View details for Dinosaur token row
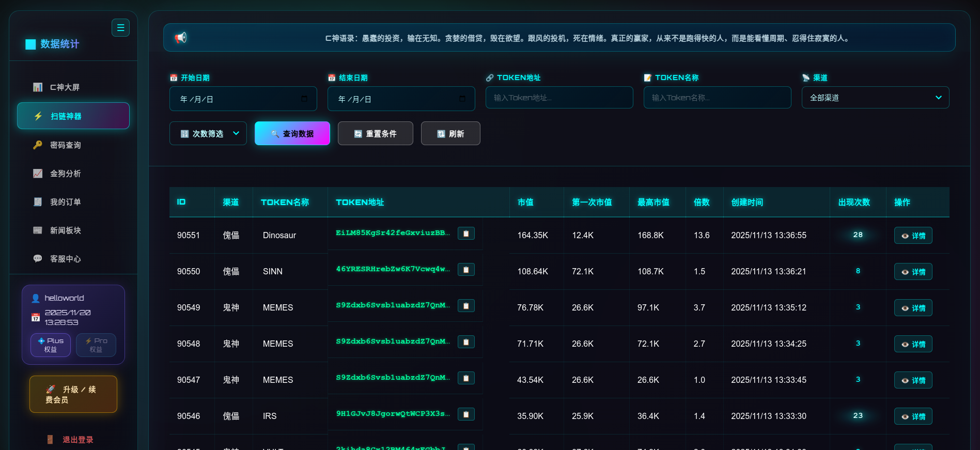This screenshot has height=450, width=980. pyautogui.click(x=913, y=236)
